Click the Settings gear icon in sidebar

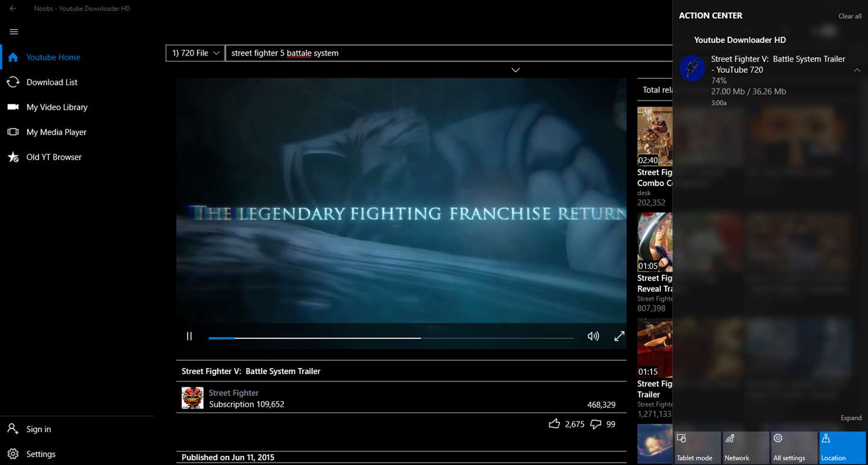[13, 454]
